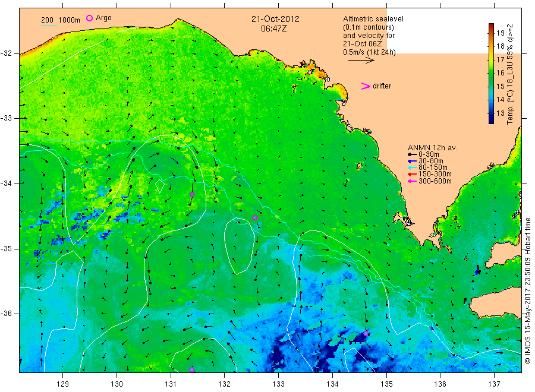Click the 129 longitude axis label

pyautogui.click(x=63, y=384)
